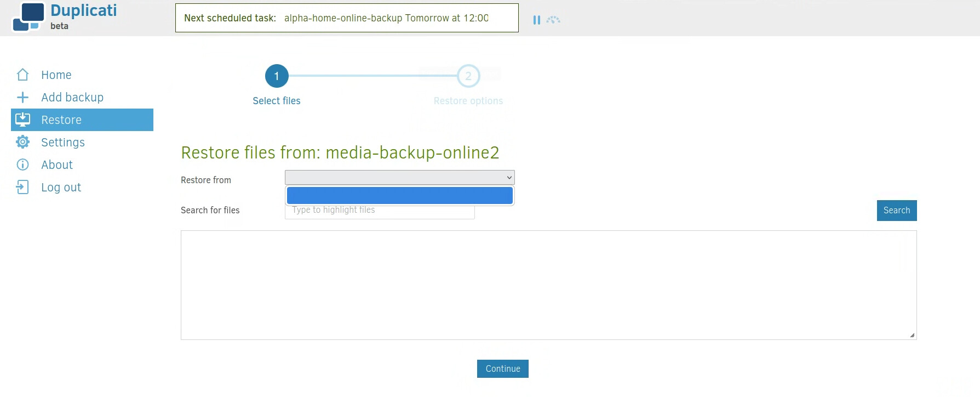Pause the Duplicati server
This screenshot has height=397, width=980.
pos(536,20)
